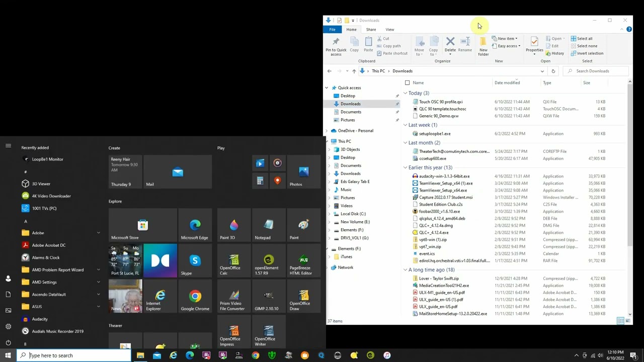Open the Easy access dropdown

pyautogui.click(x=507, y=46)
